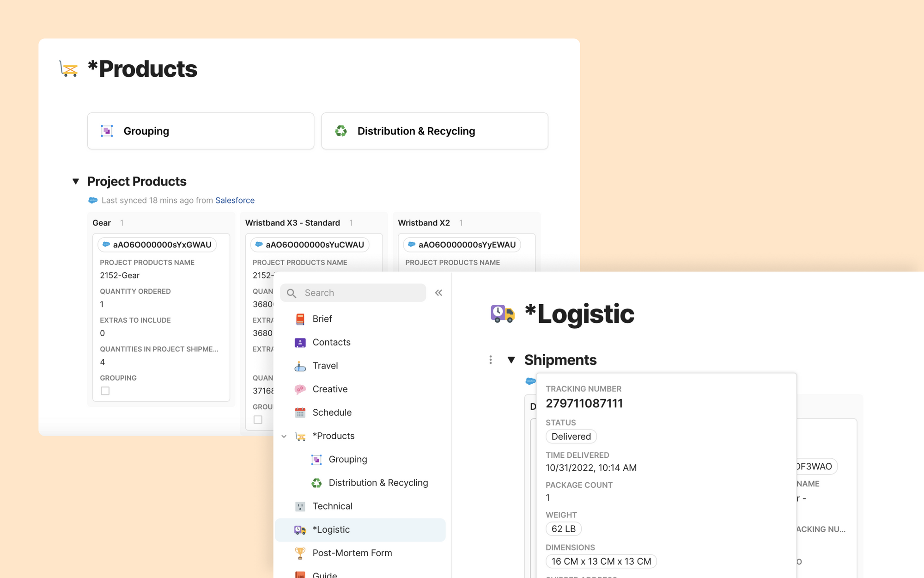Click the Travel icon in sidebar

[300, 366]
